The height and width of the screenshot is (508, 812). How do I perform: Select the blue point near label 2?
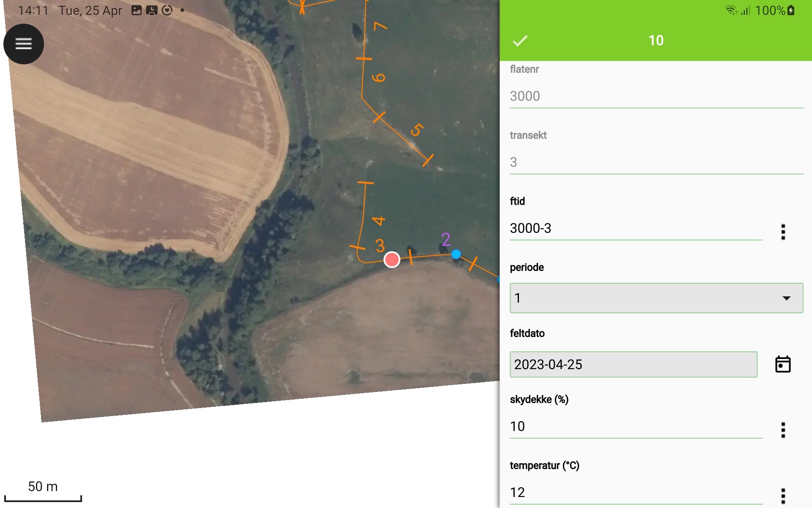coord(456,254)
